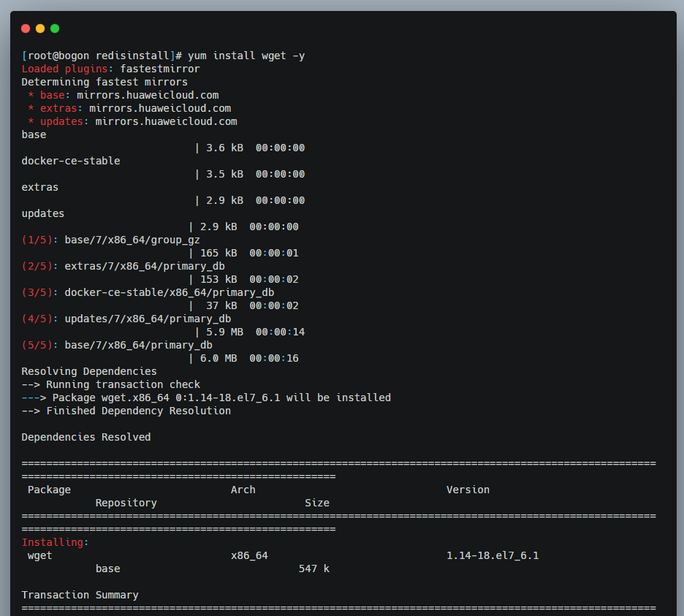684x616 pixels.
Task: Click the 'updates: mirrors.huaweicloud.com' line
Action: (x=132, y=121)
